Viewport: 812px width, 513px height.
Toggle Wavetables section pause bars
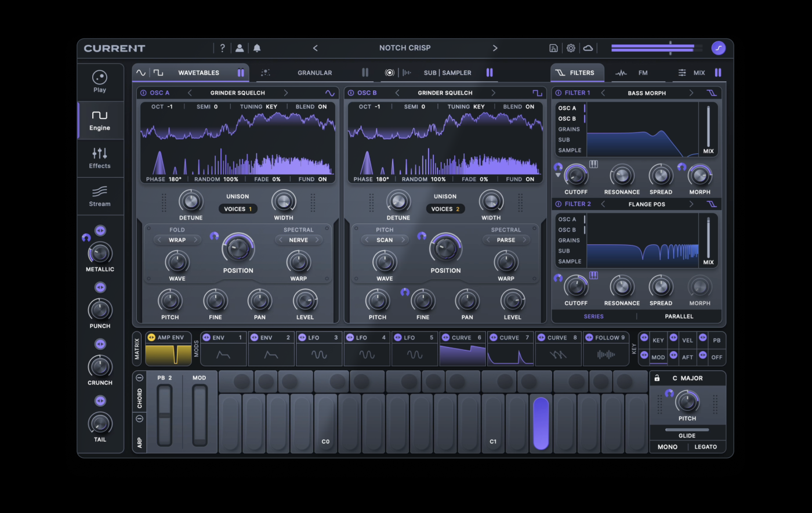pyautogui.click(x=241, y=73)
